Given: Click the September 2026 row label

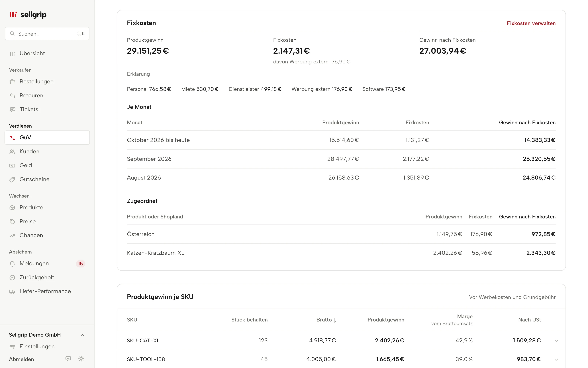Looking at the screenshot, I should click(149, 159).
